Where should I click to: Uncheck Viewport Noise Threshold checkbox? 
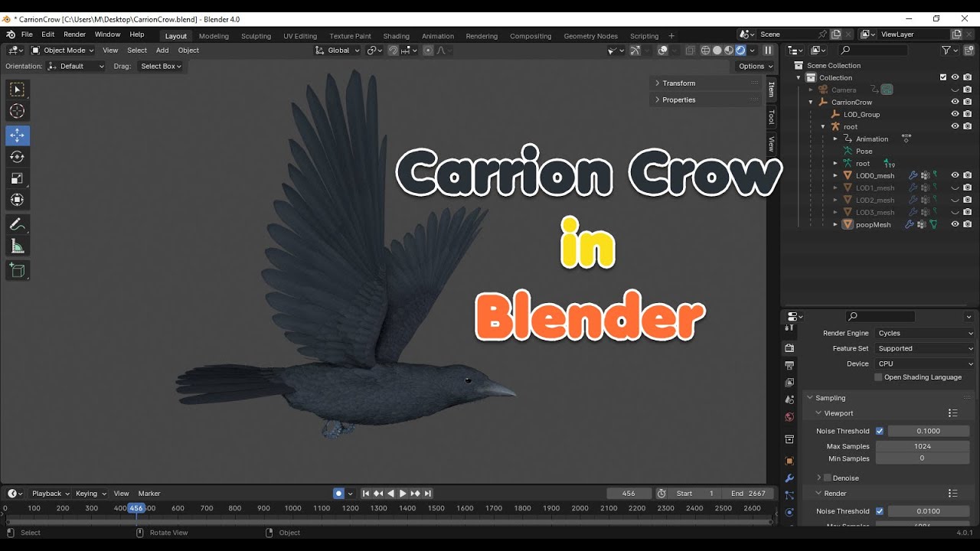[x=880, y=431]
